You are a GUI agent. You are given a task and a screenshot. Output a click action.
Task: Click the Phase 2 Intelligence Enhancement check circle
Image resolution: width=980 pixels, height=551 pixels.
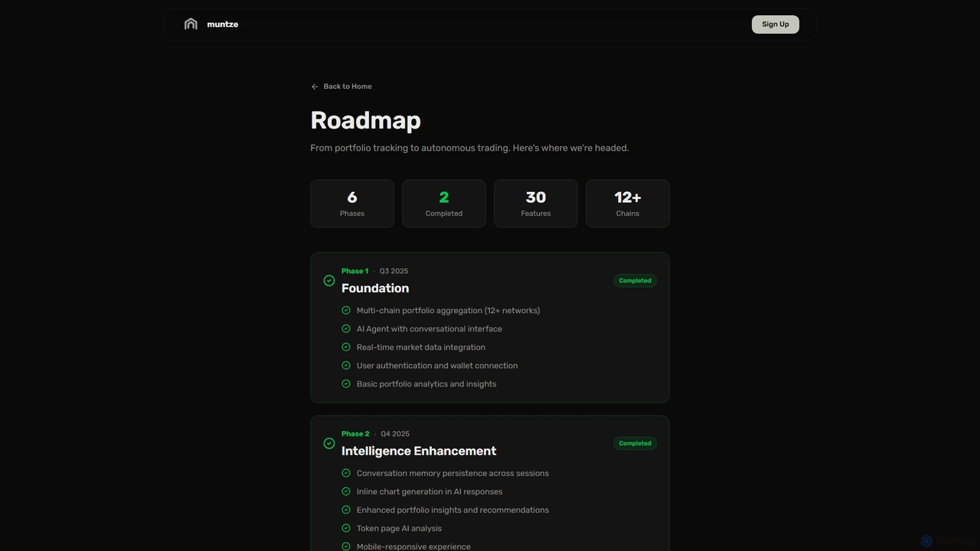(329, 443)
